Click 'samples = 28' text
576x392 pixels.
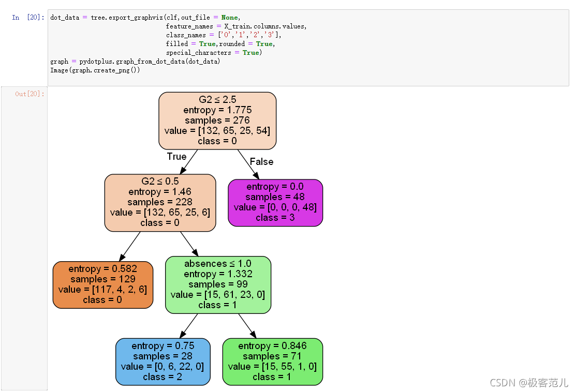tap(163, 356)
